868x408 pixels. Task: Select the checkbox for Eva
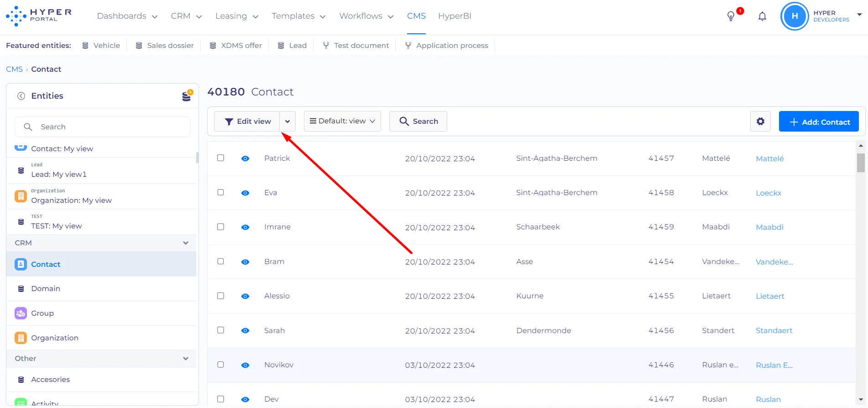pos(220,192)
